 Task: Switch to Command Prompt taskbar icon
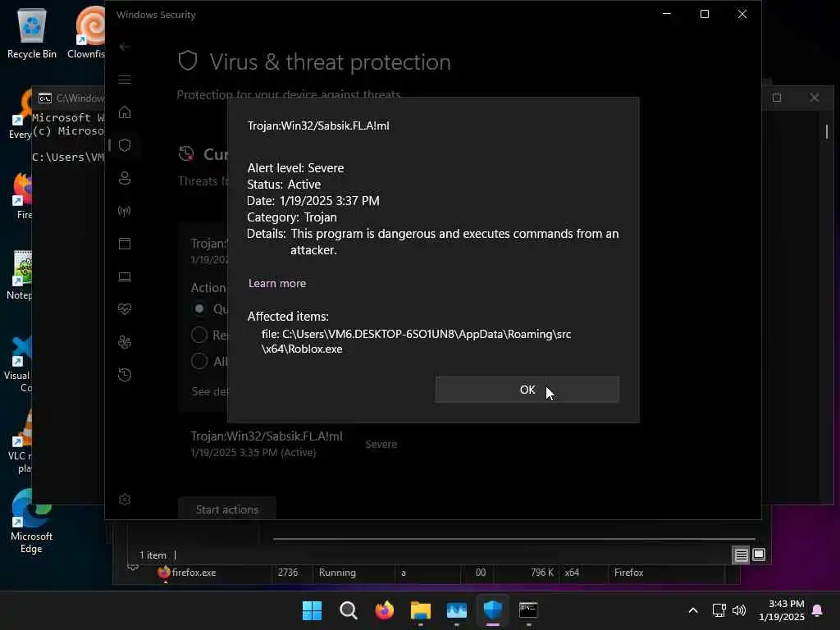tap(528, 610)
